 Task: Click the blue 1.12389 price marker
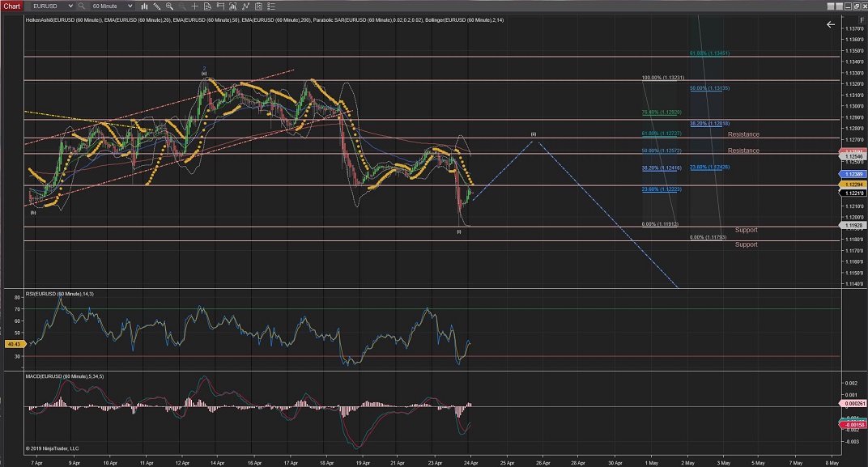tap(853, 174)
